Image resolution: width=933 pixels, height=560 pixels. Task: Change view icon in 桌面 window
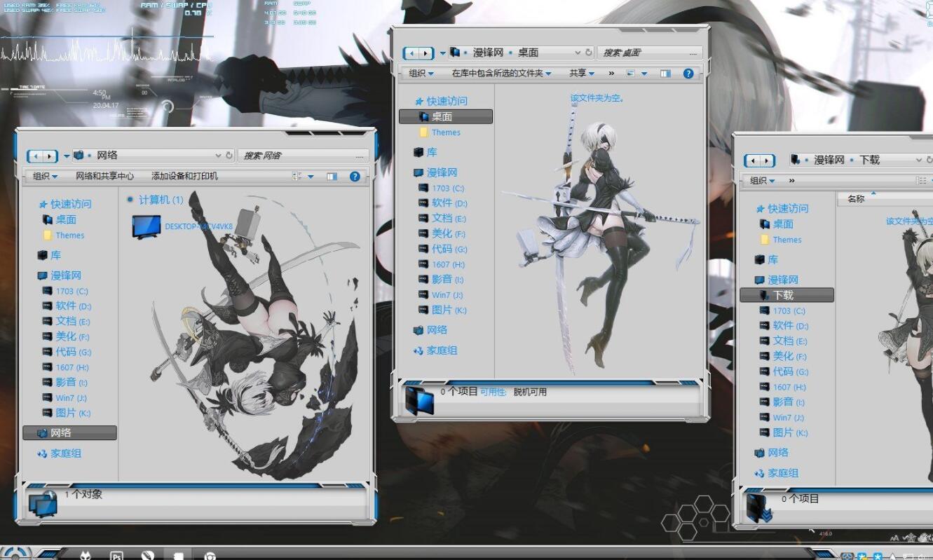click(x=631, y=73)
